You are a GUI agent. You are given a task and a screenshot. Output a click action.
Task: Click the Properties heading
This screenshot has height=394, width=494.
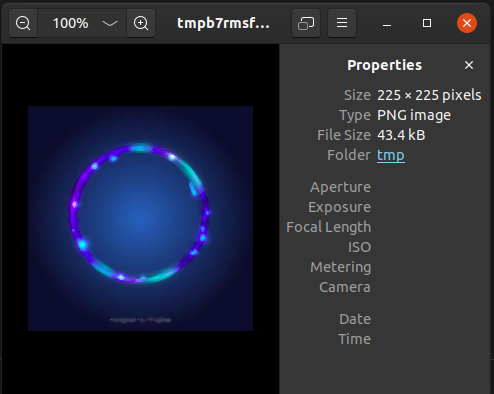click(x=385, y=65)
